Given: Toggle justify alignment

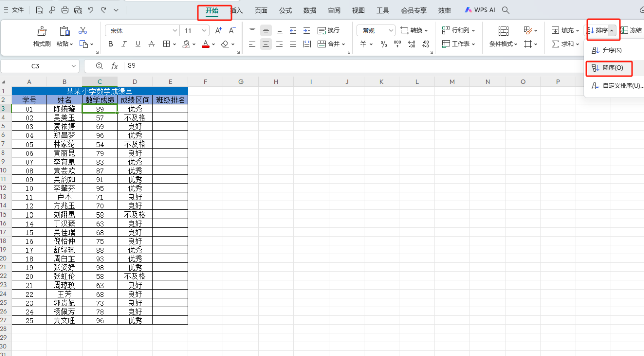Looking at the screenshot, I should [x=293, y=44].
